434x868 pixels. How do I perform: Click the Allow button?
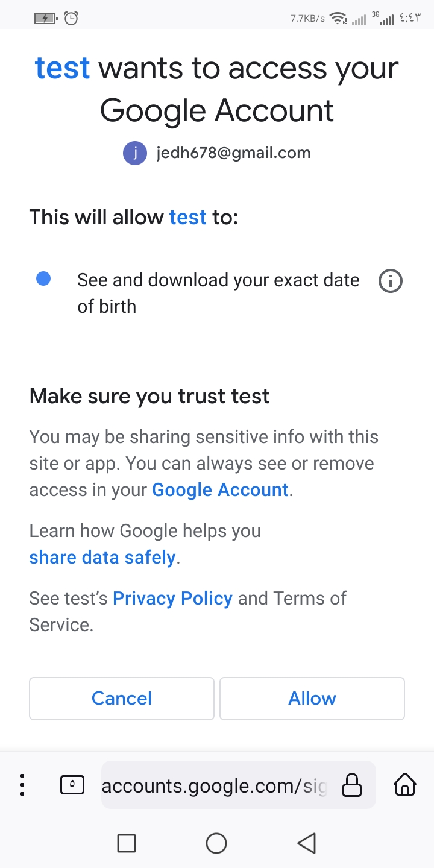pos(312,698)
